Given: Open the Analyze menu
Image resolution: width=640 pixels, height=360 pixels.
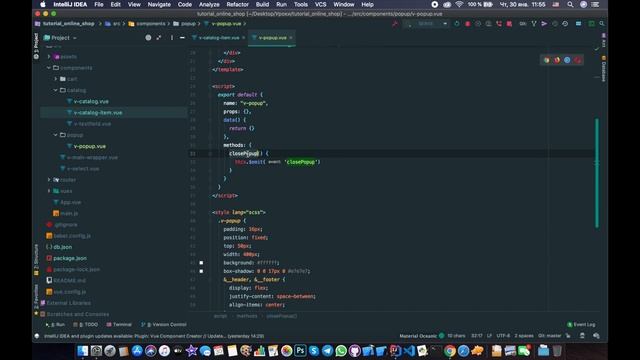Looking at the screenshot, I should [x=209, y=4].
